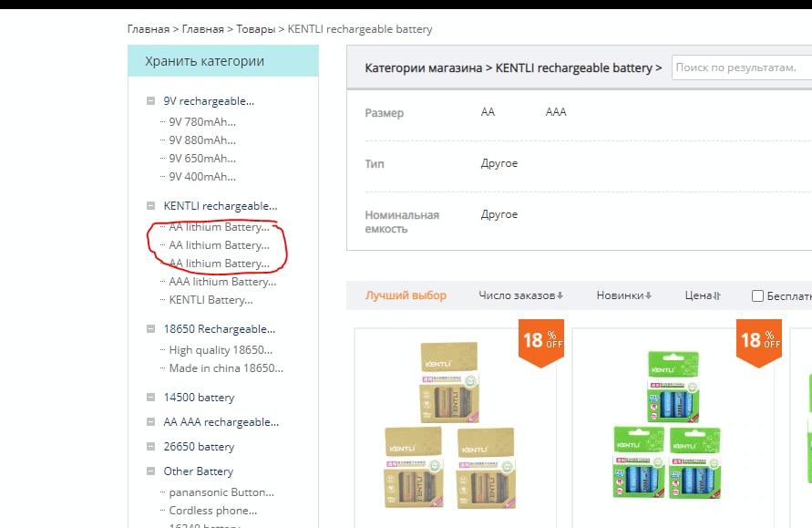This screenshot has width=812, height=528.
Task: Collapse the Other Battery category
Action: 150,471
